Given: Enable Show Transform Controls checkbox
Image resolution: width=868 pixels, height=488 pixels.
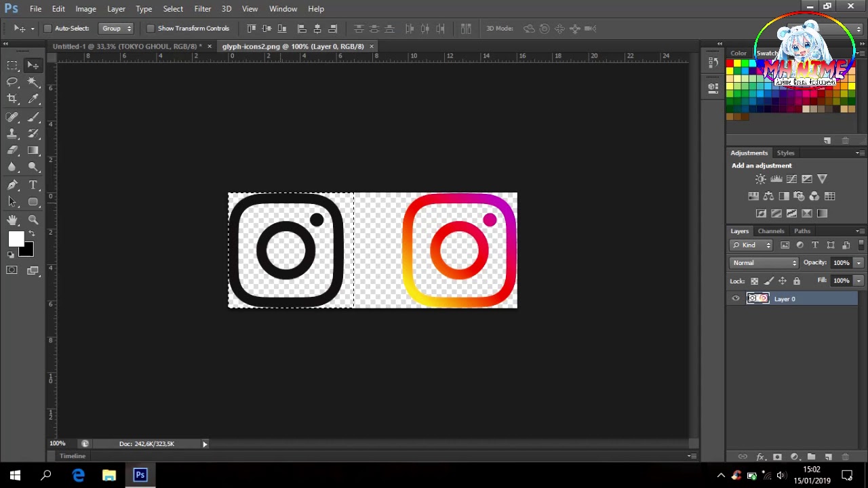Looking at the screenshot, I should pos(151,28).
